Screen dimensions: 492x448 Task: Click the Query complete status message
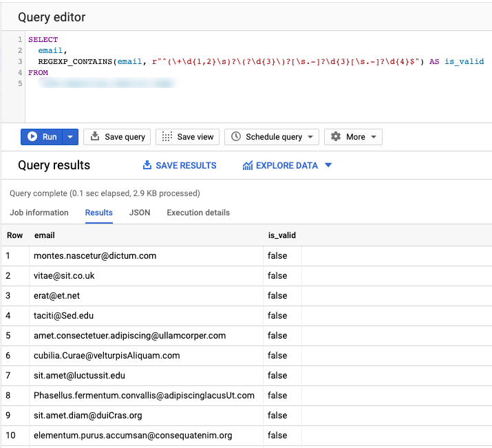pyautogui.click(x=105, y=193)
